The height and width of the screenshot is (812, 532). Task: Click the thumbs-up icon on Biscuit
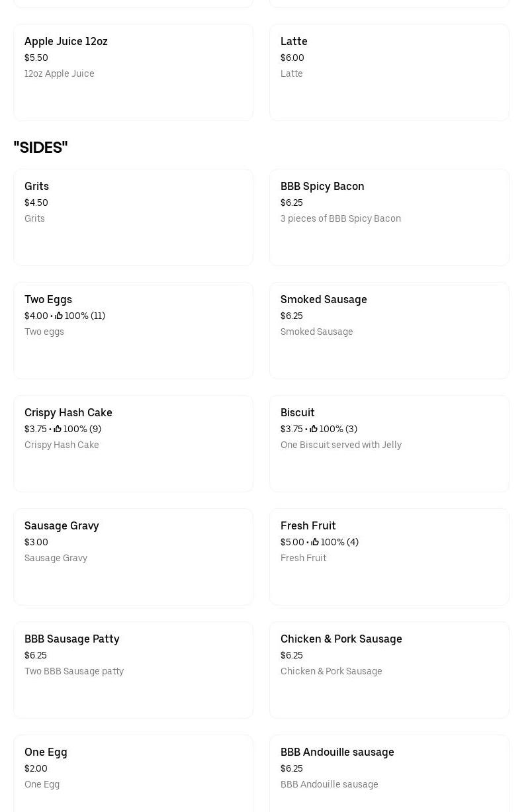click(314, 429)
